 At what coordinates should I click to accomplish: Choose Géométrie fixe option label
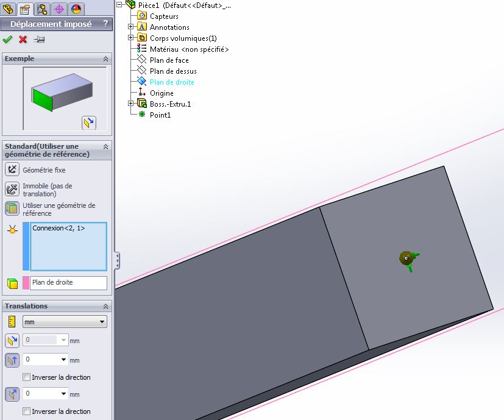pyautogui.click(x=44, y=170)
